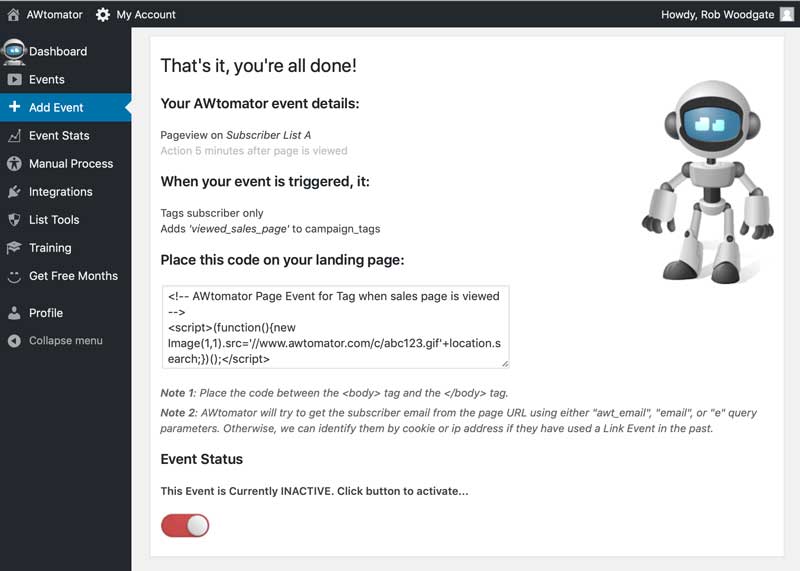Click the Profile person icon

(x=14, y=313)
